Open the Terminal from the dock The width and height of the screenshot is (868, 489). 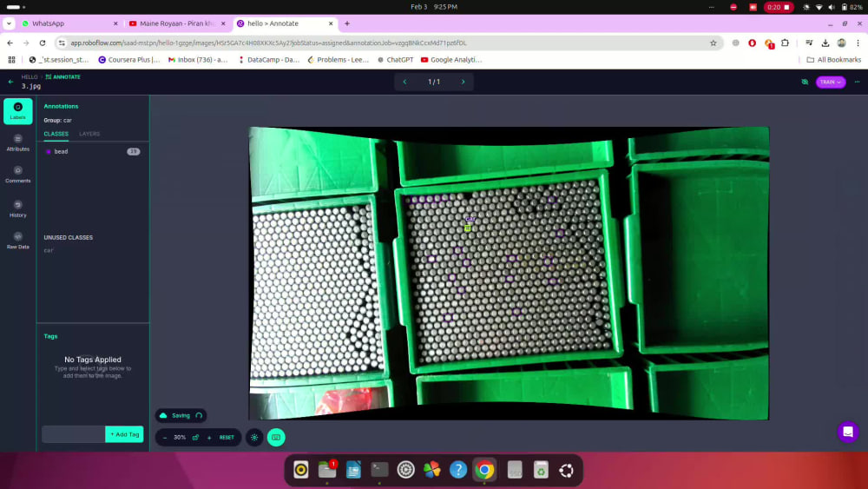(379, 470)
